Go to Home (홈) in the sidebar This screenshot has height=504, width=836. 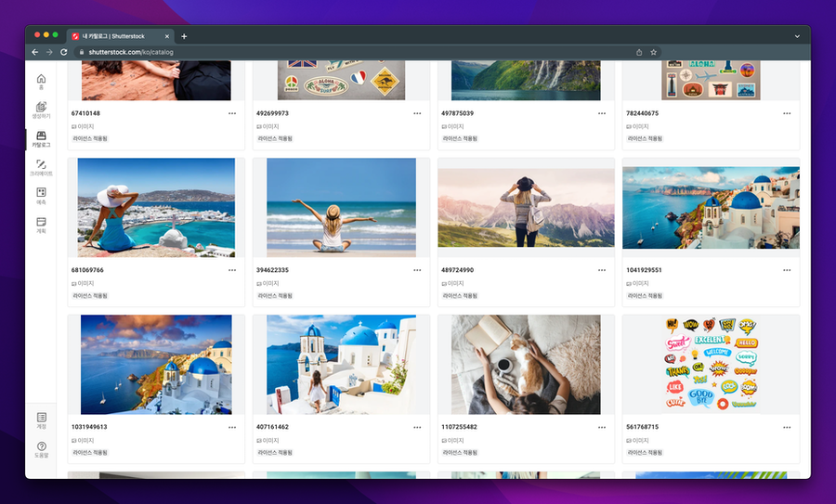point(41,82)
